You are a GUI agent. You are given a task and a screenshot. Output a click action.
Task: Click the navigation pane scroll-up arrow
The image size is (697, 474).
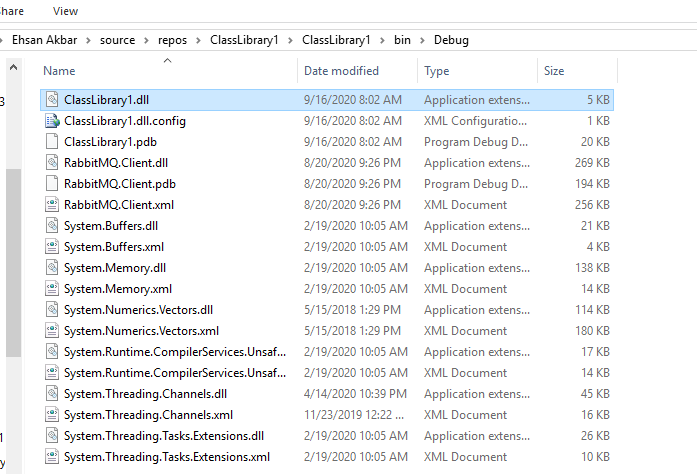(14, 68)
